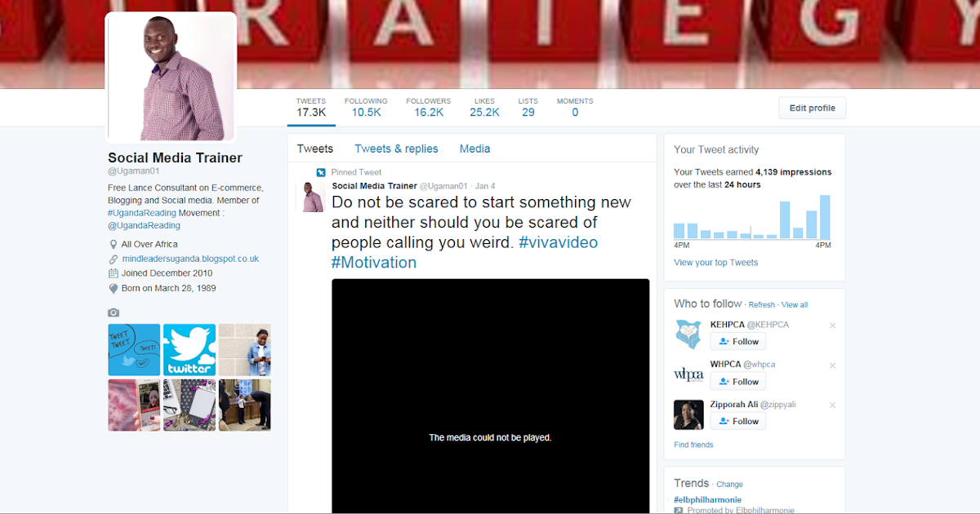
Task: Click the Edit profile button
Action: (x=812, y=107)
